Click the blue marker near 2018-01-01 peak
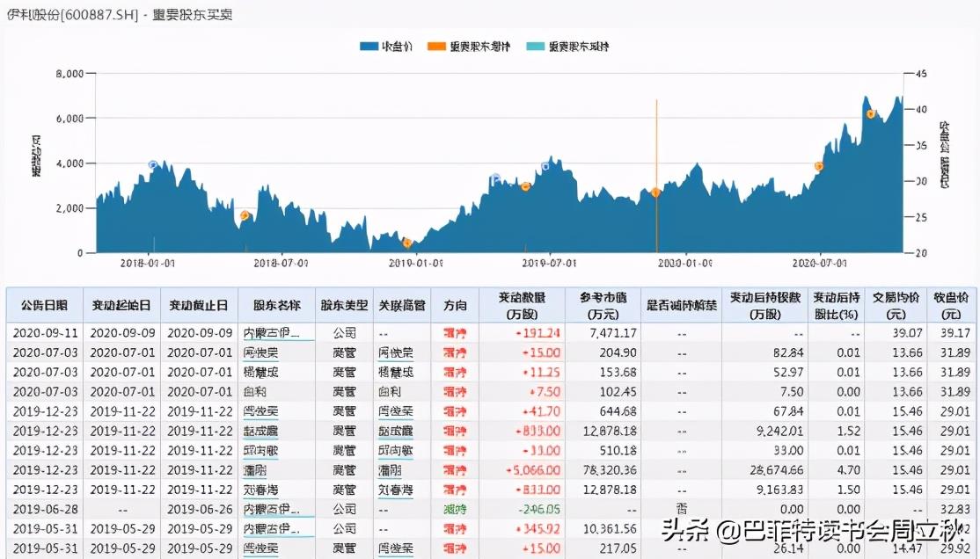 [153, 165]
